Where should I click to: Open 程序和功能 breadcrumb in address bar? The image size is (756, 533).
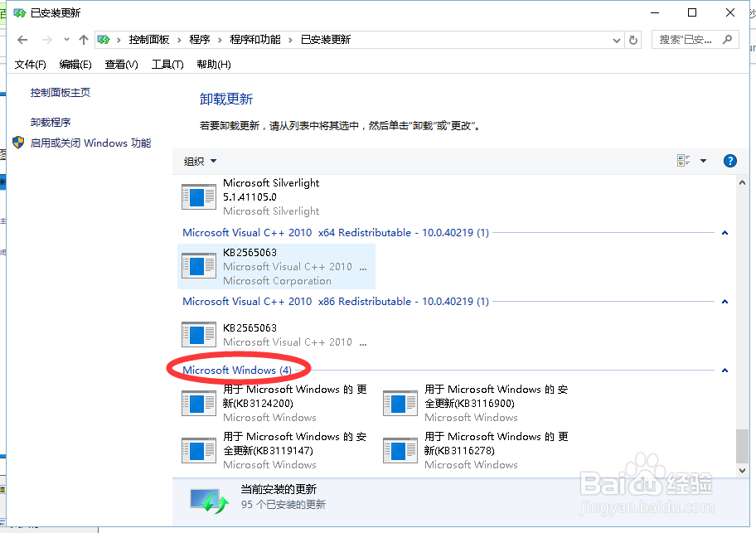pos(255,40)
